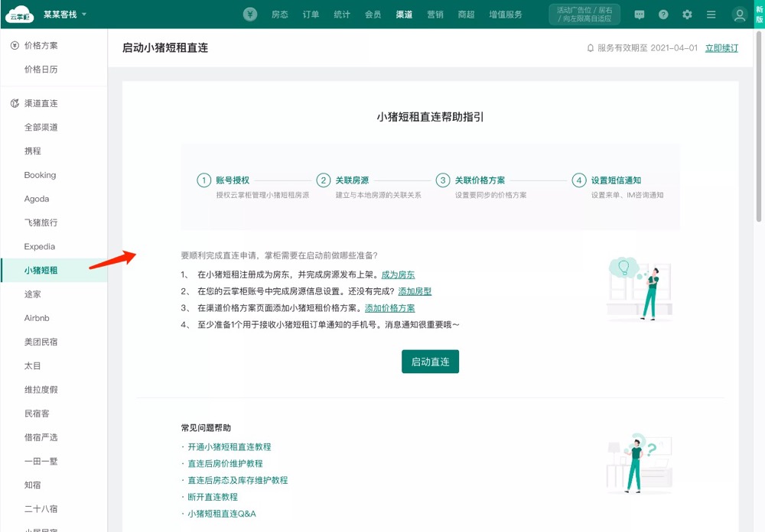Click the 云掌柜 cloud logo
This screenshot has height=532, width=765.
(21, 15)
